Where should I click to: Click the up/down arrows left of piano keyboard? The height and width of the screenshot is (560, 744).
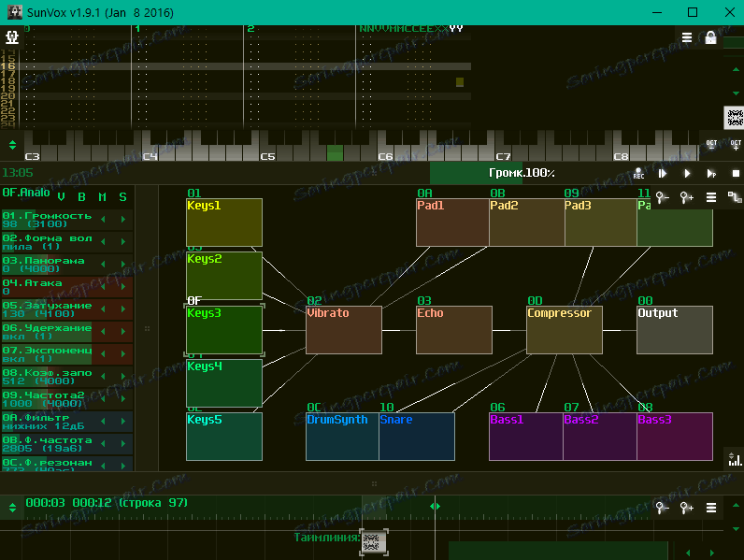tap(12, 145)
